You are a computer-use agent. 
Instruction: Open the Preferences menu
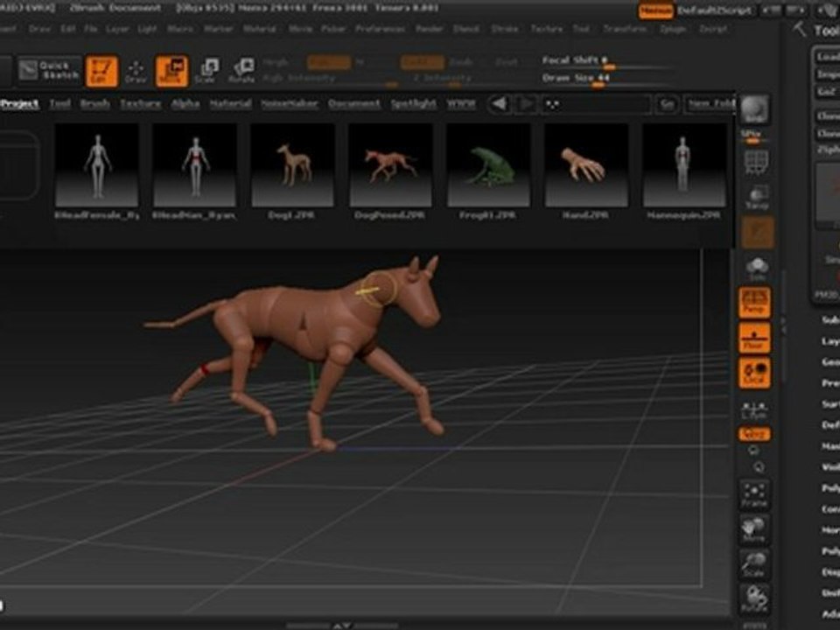pyautogui.click(x=379, y=28)
